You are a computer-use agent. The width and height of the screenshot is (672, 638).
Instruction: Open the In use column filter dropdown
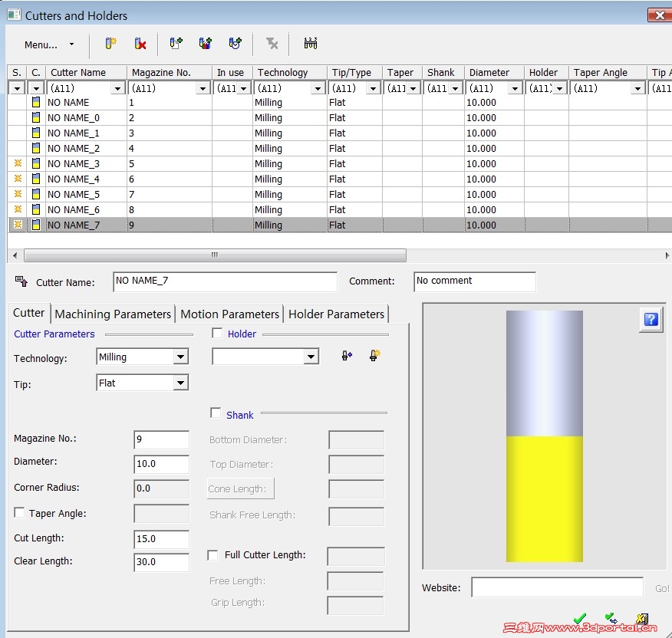point(243,89)
